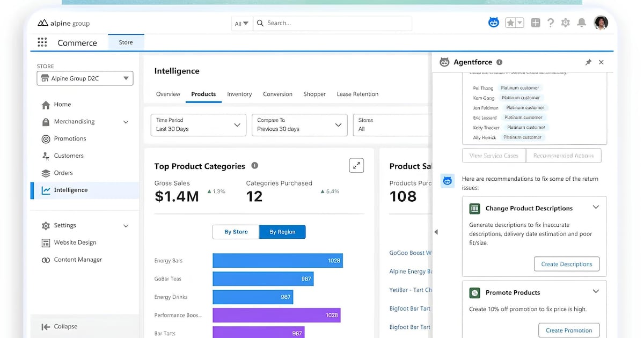Click the Create Descriptions button
644x338 pixels.
tap(566, 264)
